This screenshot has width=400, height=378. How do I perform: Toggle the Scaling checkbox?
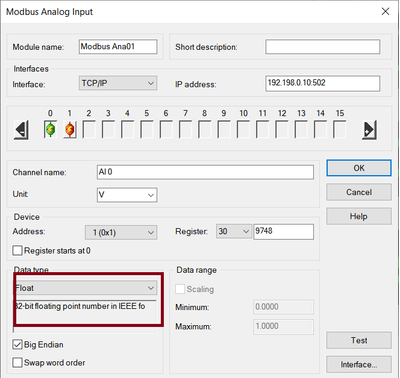tap(180, 289)
